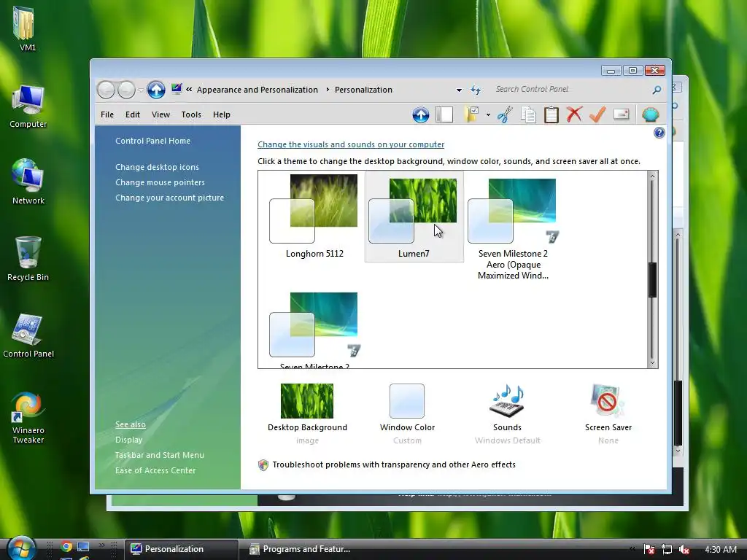Click the Show Desktop quick launch icon
Image resolution: width=747 pixels, height=560 pixels.
[x=83, y=547]
